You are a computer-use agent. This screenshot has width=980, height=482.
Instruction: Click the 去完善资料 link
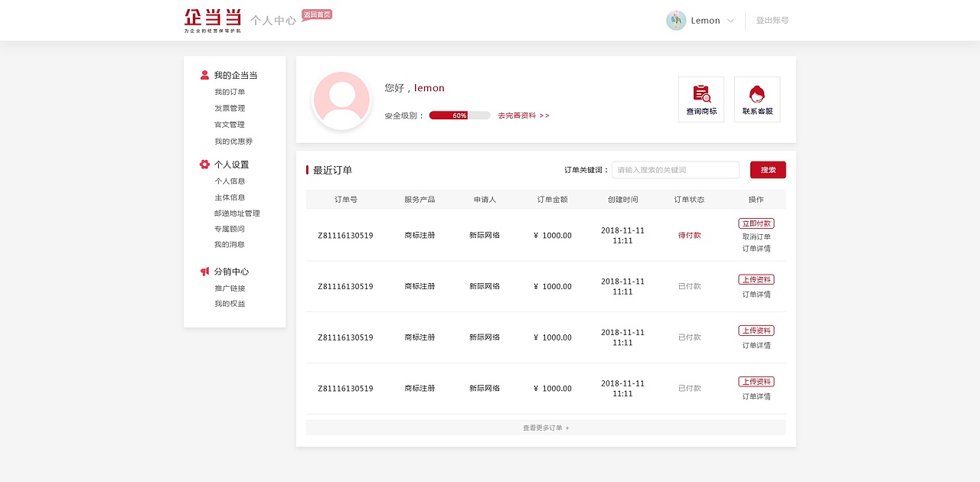click(523, 115)
